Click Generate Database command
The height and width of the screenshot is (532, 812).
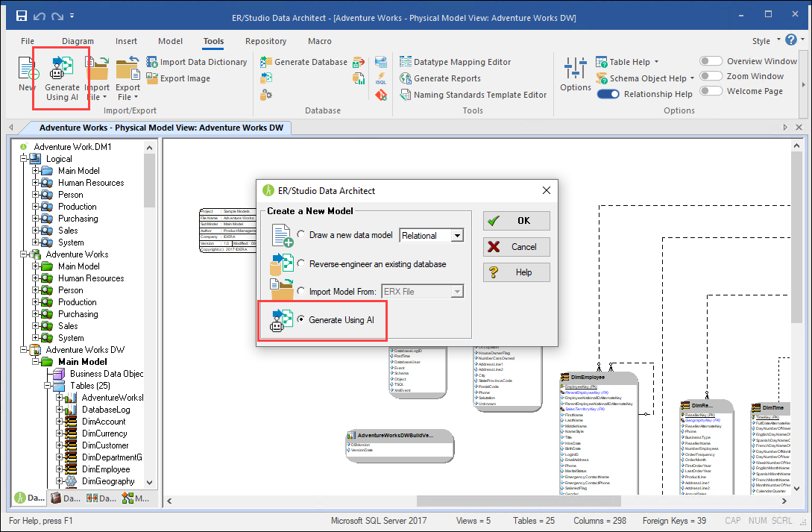tap(304, 62)
